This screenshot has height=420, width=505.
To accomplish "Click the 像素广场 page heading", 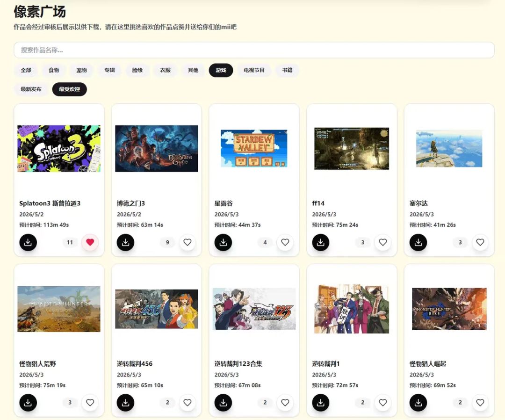I will (x=40, y=12).
